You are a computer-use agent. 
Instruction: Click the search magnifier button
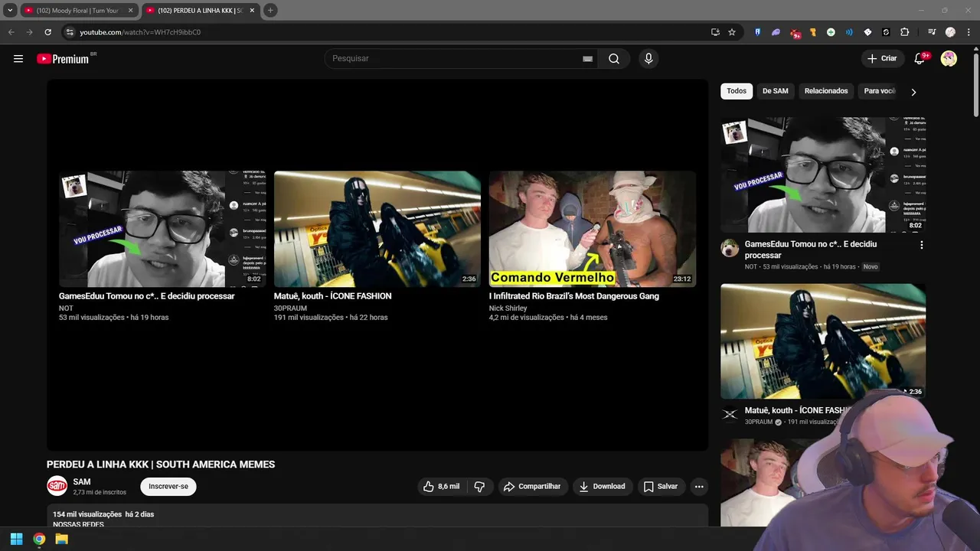614,59
